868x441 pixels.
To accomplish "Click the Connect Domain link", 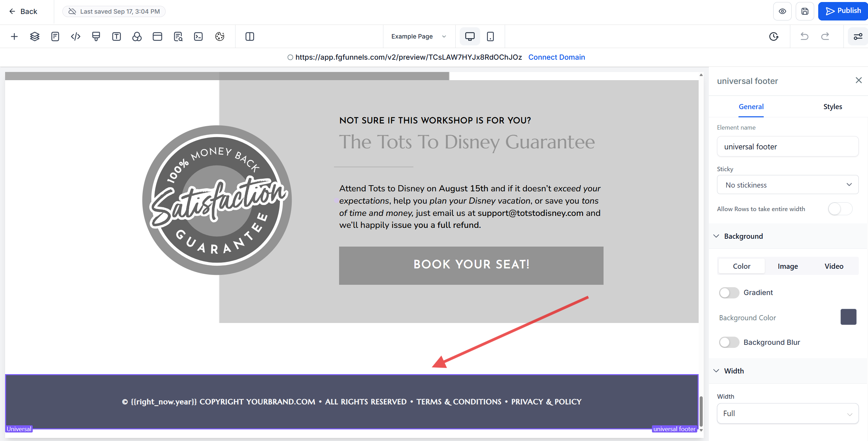I will (x=557, y=57).
